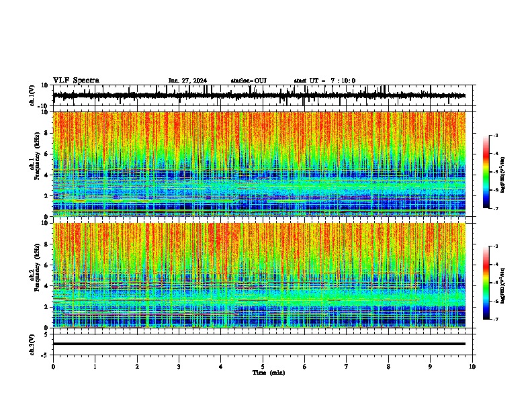Click the ch.1 color bar log(PSD) label
Image resolution: width=532 pixels, height=411 pixels.
(x=502, y=175)
